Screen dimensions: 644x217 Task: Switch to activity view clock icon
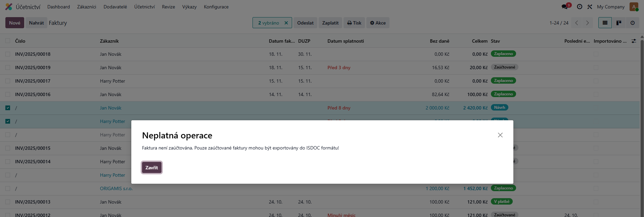(x=632, y=23)
